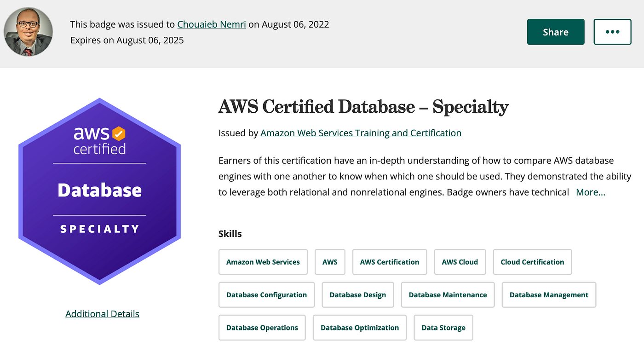The height and width of the screenshot is (358, 644).
Task: Expand the description with More...
Action: (591, 192)
